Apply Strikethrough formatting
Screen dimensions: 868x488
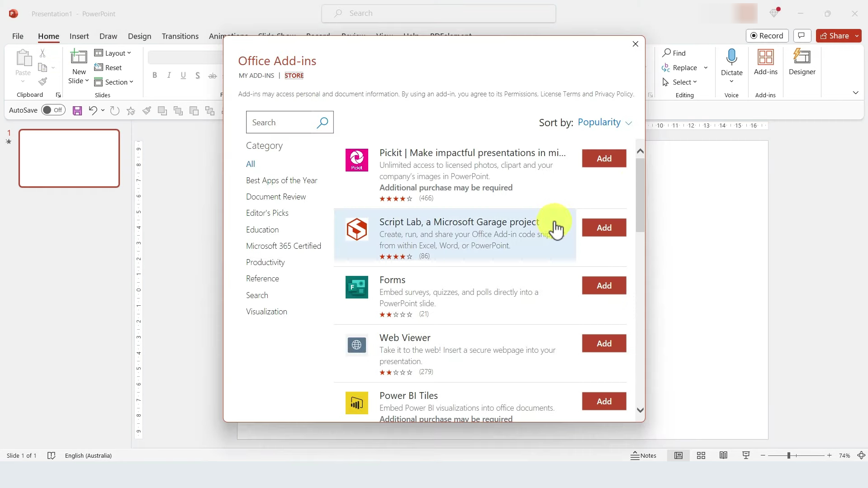(212, 76)
